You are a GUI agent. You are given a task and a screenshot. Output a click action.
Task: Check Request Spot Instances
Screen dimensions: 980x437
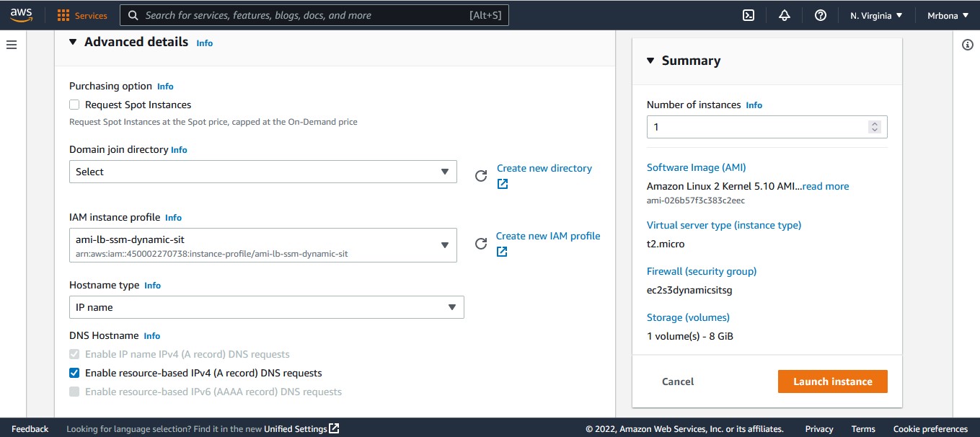pyautogui.click(x=74, y=104)
